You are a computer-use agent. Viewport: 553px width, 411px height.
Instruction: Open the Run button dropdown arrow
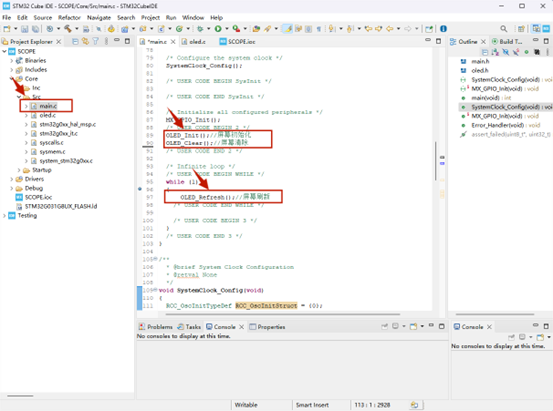tap(226, 29)
